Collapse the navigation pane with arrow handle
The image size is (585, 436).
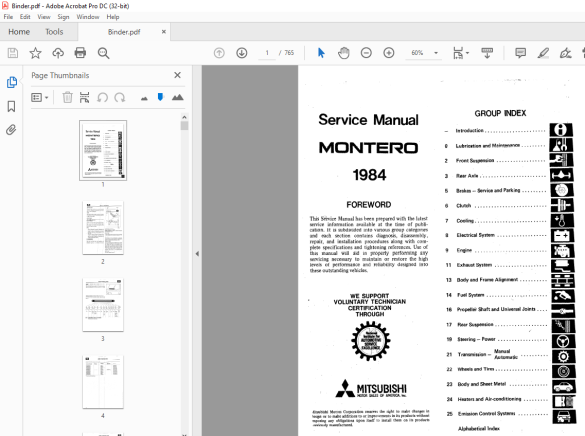point(197,254)
